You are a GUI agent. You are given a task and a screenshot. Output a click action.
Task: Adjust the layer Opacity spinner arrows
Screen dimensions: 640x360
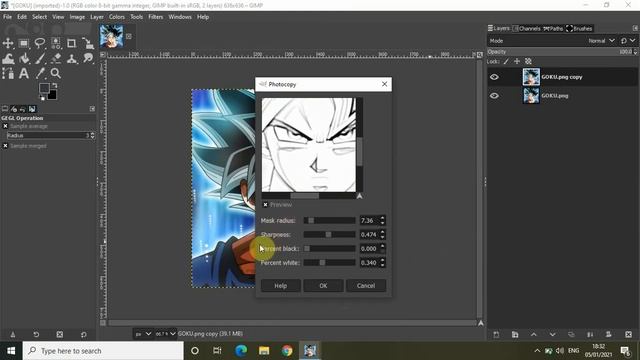635,52
